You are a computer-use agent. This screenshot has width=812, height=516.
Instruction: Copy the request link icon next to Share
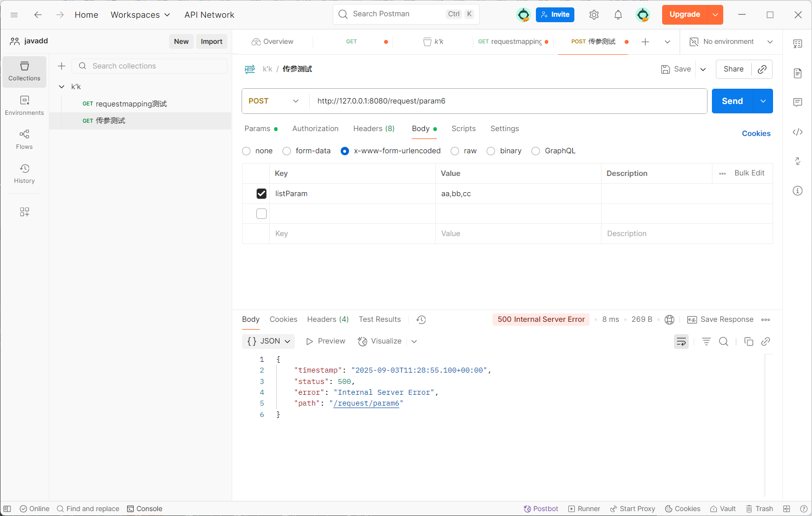point(762,69)
